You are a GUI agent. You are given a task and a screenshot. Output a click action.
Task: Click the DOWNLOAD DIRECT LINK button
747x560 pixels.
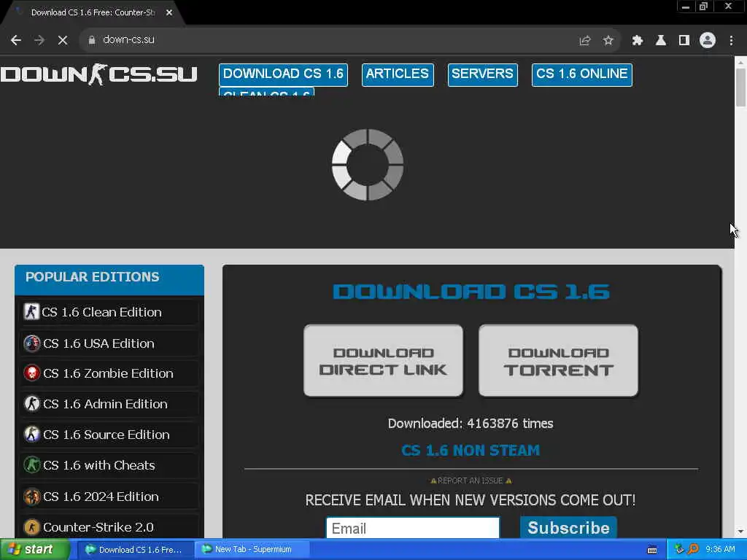(384, 360)
